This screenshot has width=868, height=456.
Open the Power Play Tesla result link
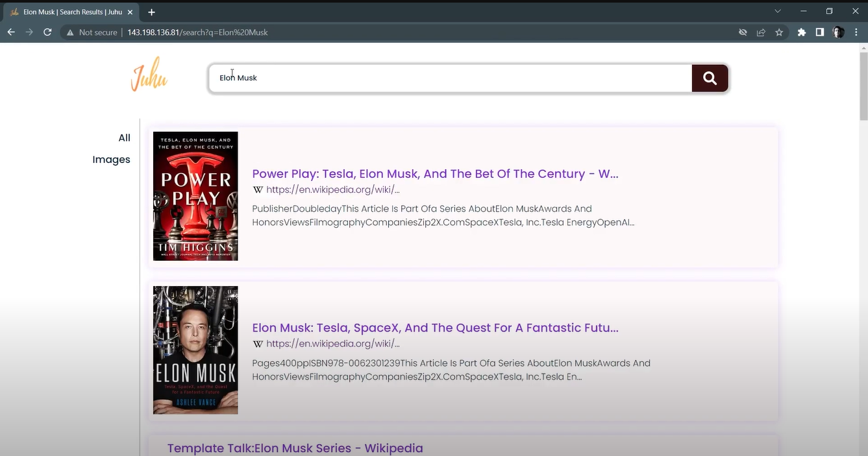tap(434, 174)
